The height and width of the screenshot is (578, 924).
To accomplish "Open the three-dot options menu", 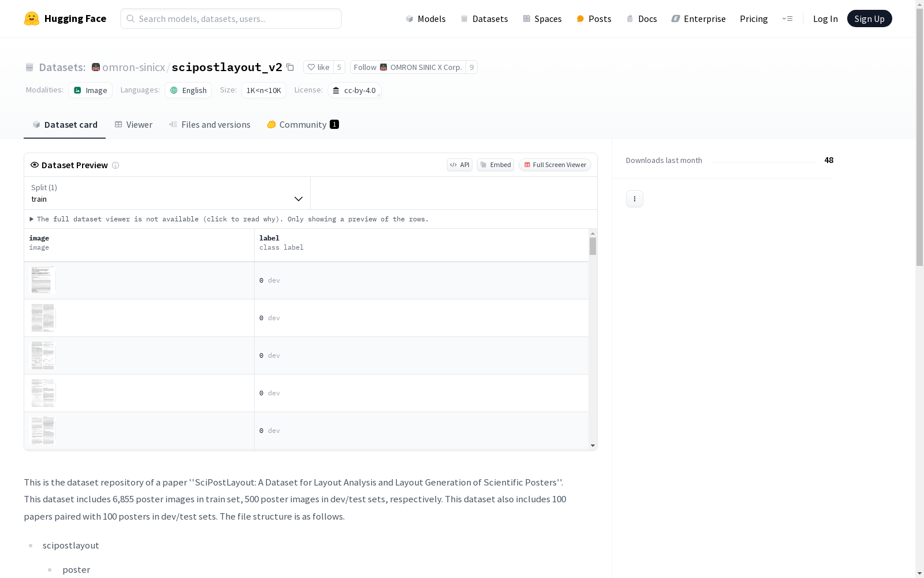I will pyautogui.click(x=635, y=199).
